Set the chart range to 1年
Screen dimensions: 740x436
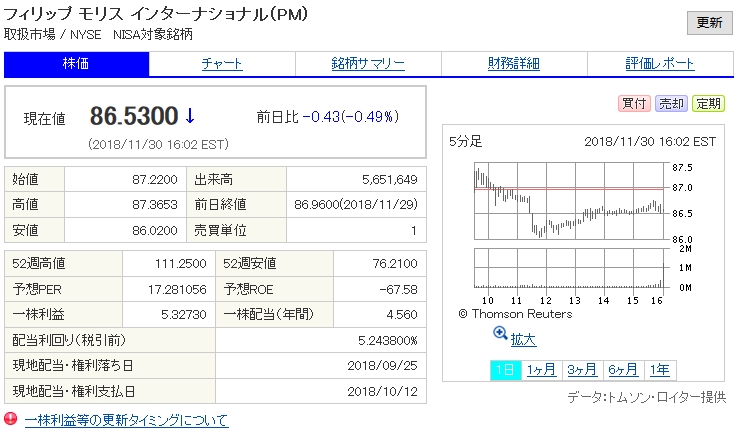coord(660,369)
